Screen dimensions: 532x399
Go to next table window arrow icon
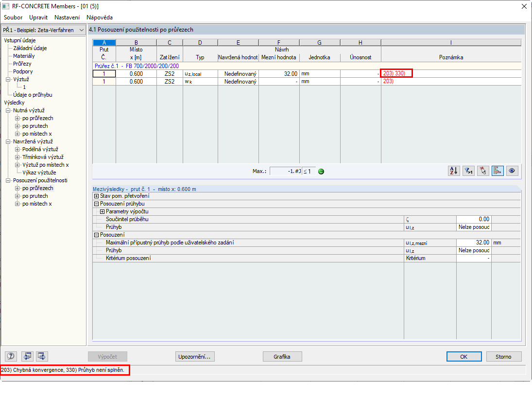point(42,356)
